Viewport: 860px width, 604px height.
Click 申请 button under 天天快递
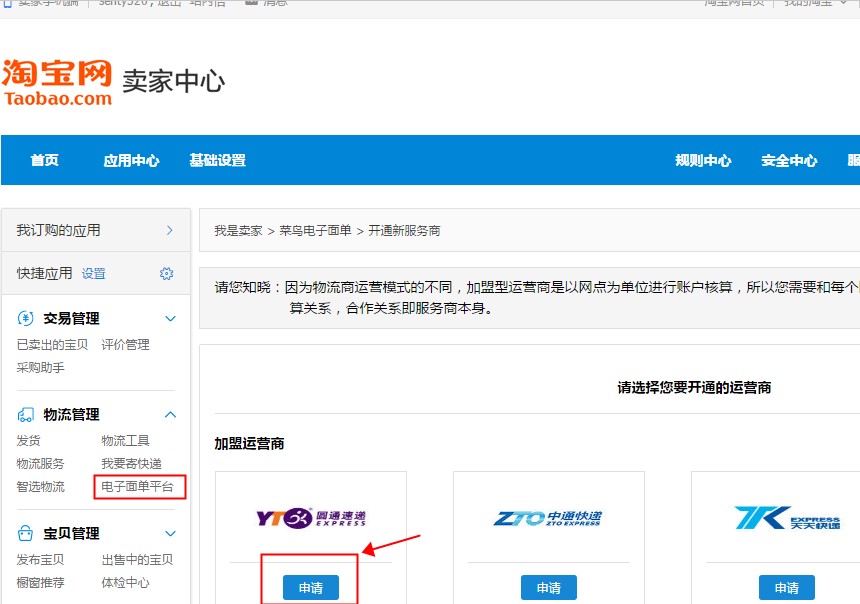click(x=787, y=588)
